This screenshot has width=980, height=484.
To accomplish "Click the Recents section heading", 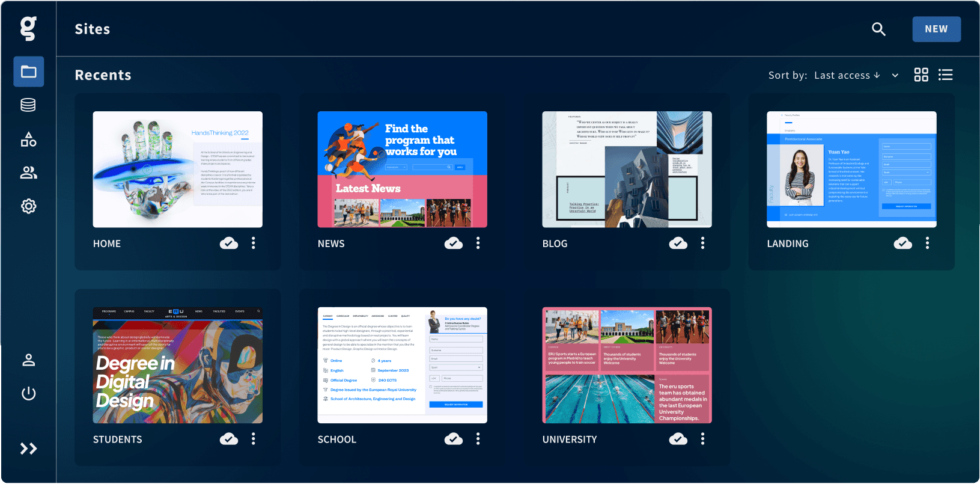I will (103, 75).
